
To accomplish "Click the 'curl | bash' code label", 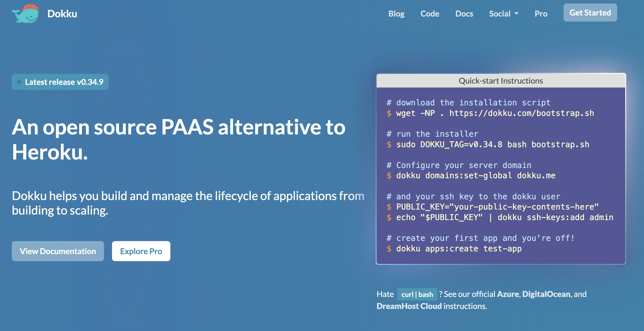I will tap(417, 294).
